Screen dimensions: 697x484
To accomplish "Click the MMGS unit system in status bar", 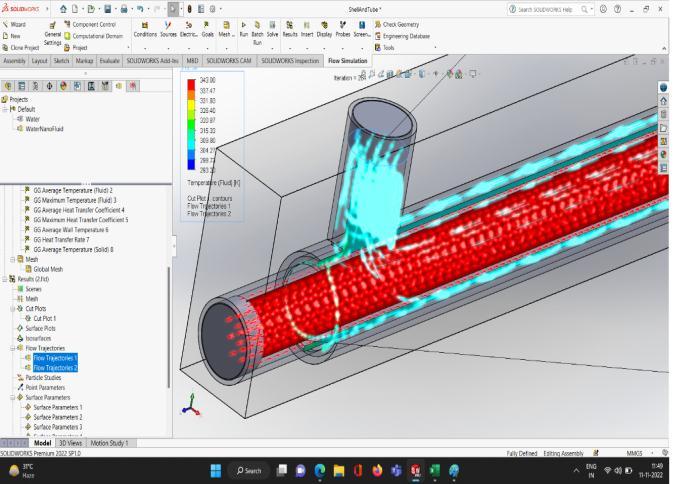I will click(x=634, y=453).
